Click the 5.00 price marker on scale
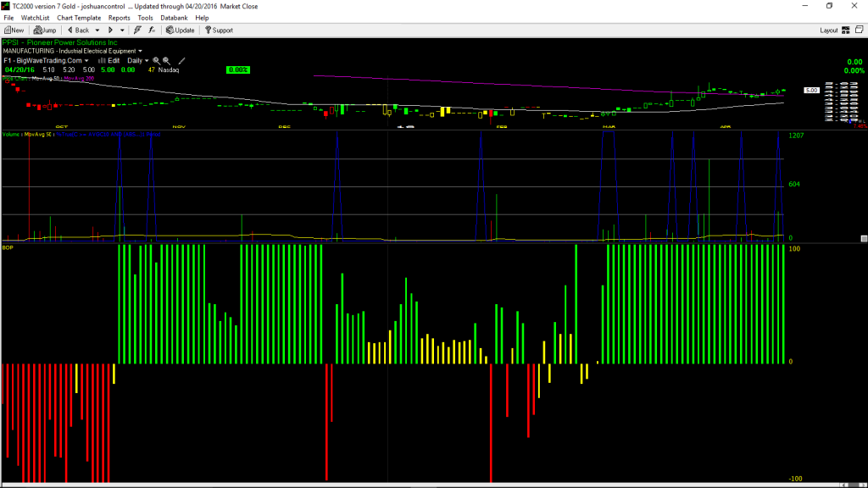The image size is (868, 488). point(811,90)
